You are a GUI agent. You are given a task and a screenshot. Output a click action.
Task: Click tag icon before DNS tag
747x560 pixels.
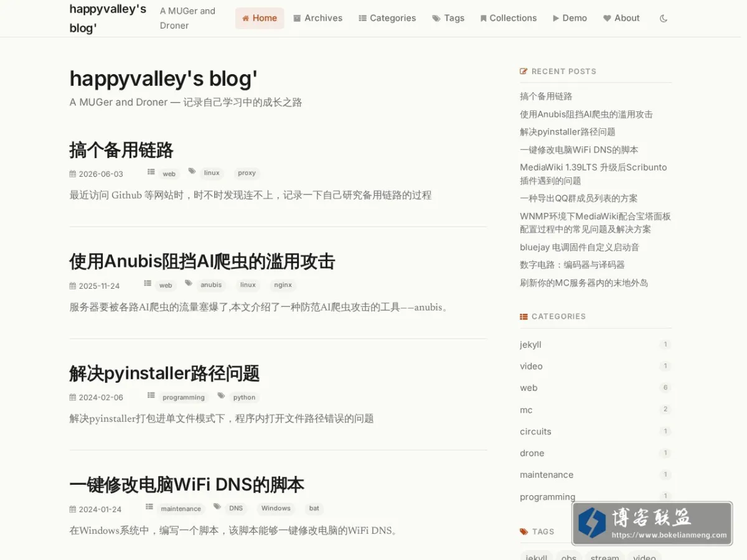point(217,506)
